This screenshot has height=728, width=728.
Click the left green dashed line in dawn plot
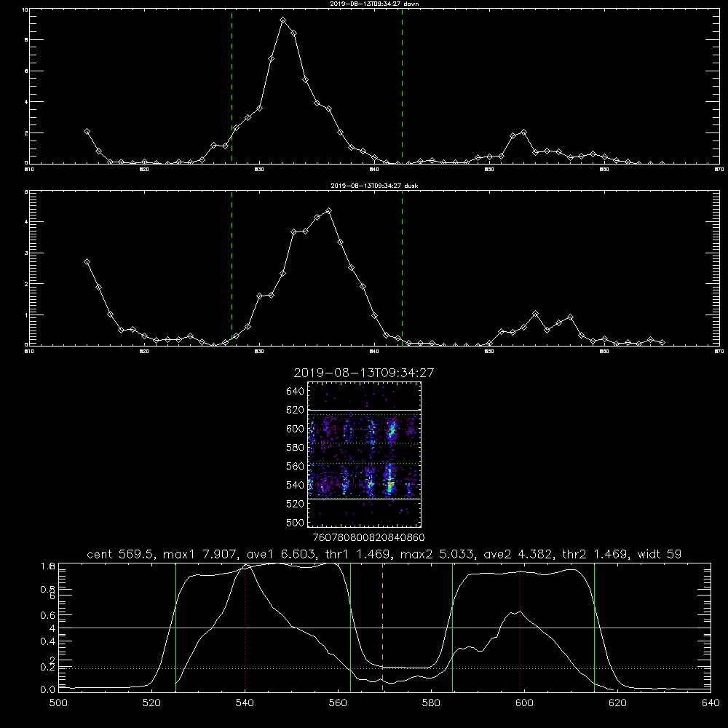232,87
